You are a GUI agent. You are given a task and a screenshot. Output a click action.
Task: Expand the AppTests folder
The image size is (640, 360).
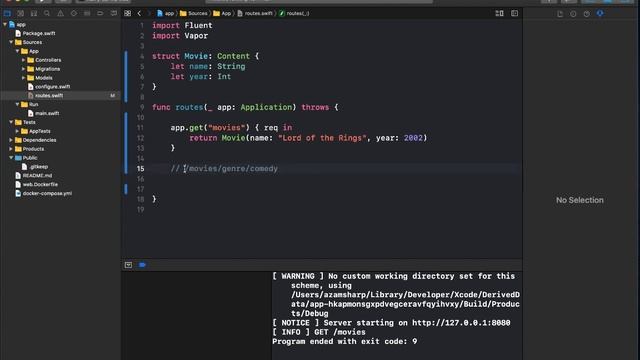click(17, 131)
